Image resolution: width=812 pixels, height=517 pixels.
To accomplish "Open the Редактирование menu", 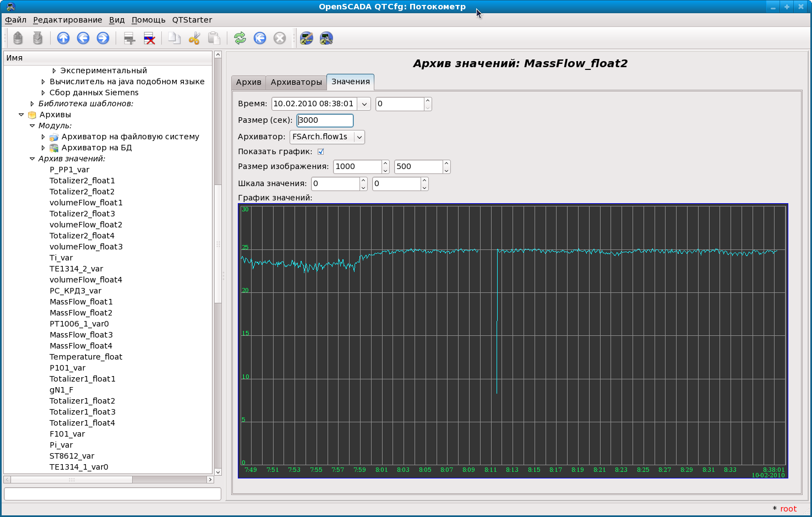I will tap(67, 20).
